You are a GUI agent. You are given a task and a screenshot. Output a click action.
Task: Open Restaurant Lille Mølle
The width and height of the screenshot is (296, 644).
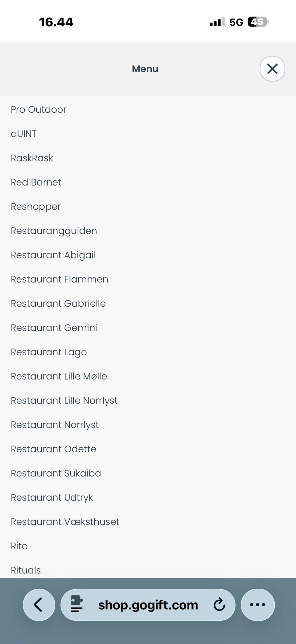click(59, 376)
